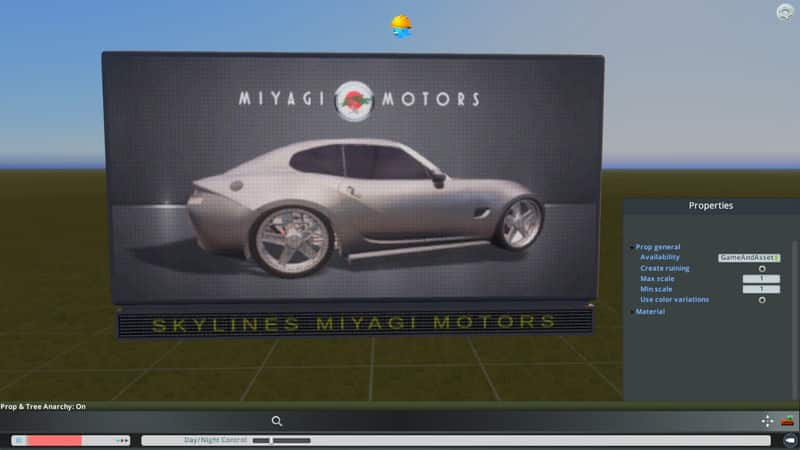Select the move tool crosshair arrows icon
This screenshot has height=450, width=800.
[x=768, y=422]
